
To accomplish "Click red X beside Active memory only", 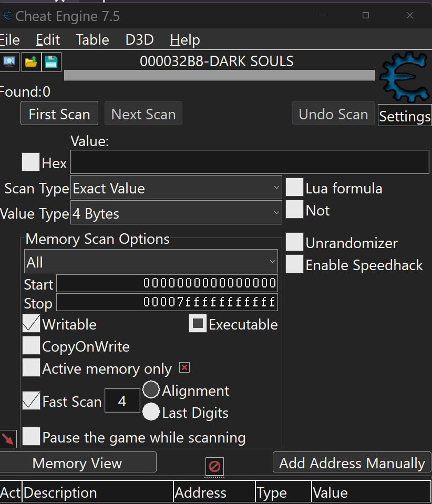I will tap(184, 367).
